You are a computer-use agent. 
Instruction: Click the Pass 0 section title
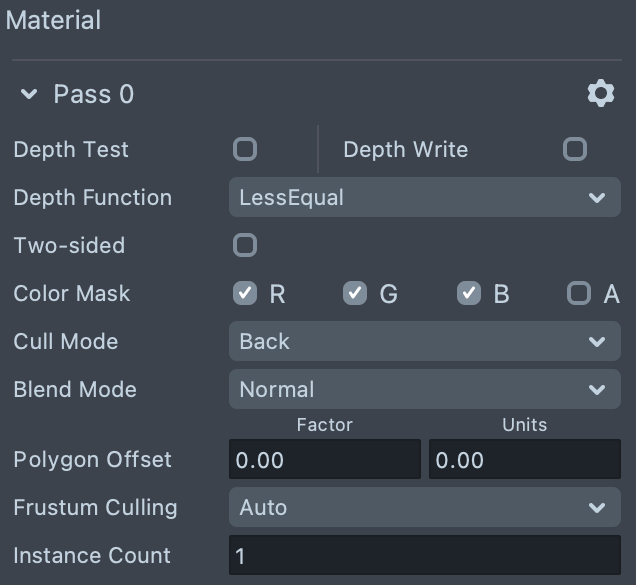93,95
